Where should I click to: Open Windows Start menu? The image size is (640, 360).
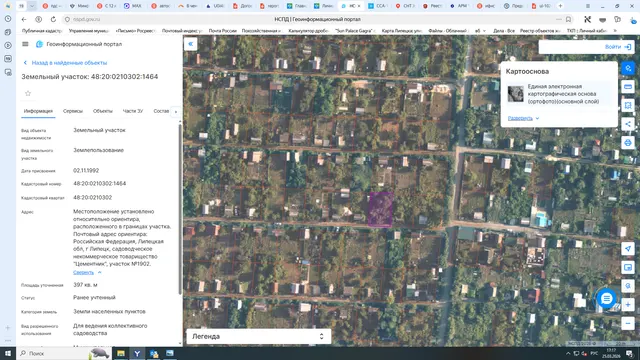tap(8, 353)
